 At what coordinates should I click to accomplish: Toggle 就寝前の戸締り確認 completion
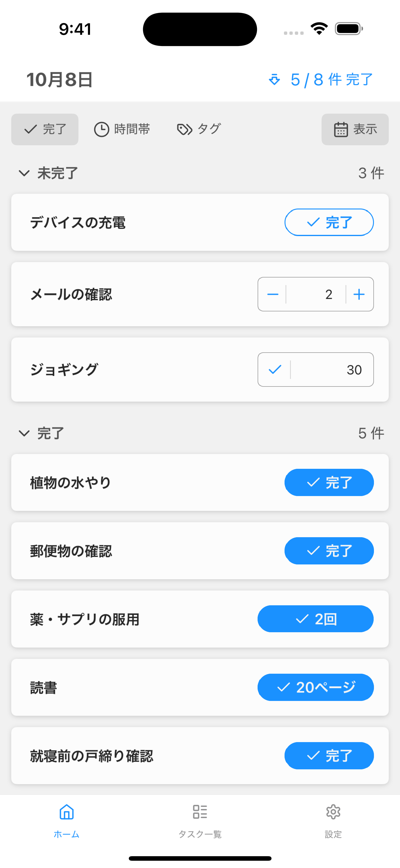pyautogui.click(x=329, y=756)
